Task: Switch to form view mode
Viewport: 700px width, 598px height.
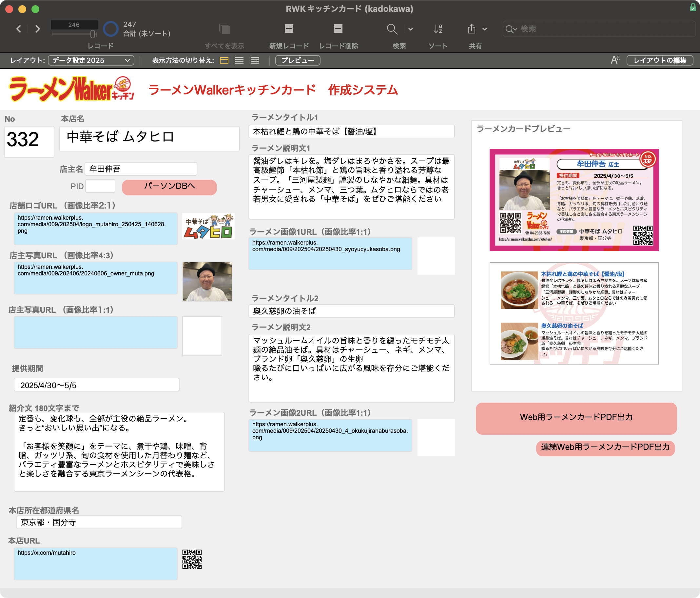Action: click(x=224, y=61)
